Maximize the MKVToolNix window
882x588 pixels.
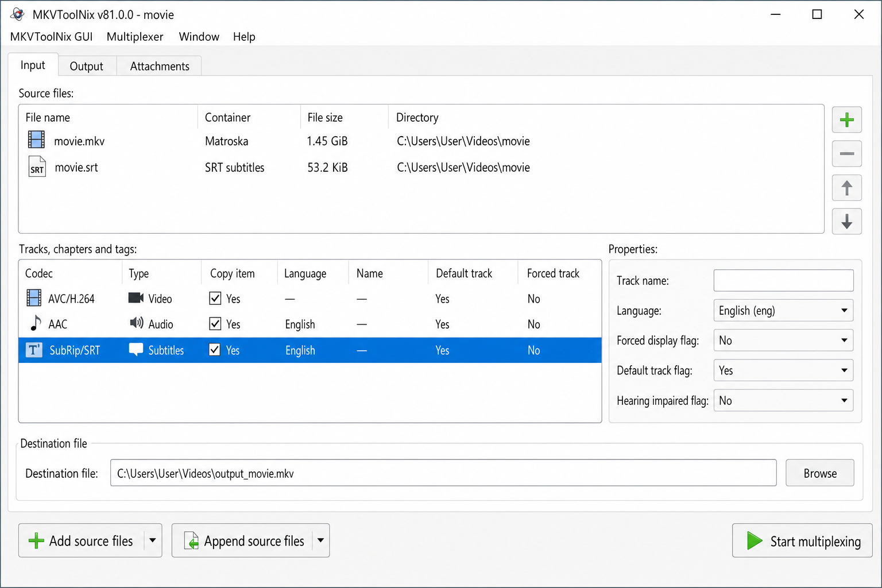[x=817, y=14]
